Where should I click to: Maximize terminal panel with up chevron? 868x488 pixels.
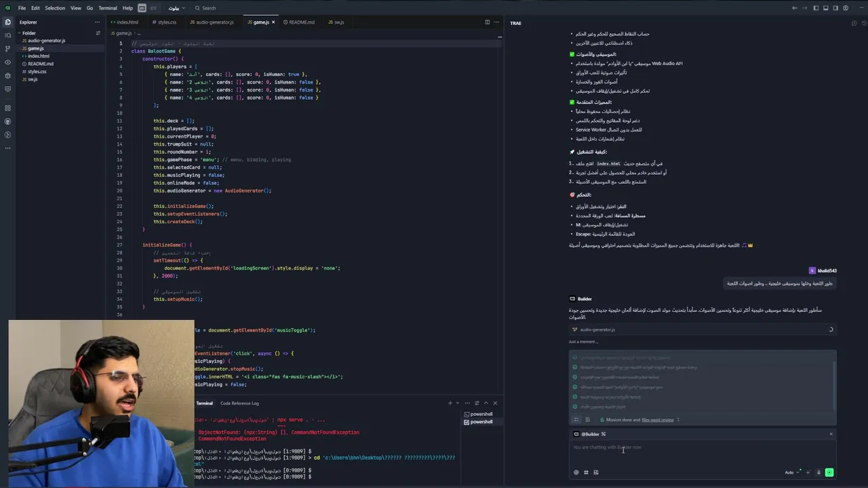pos(486,403)
